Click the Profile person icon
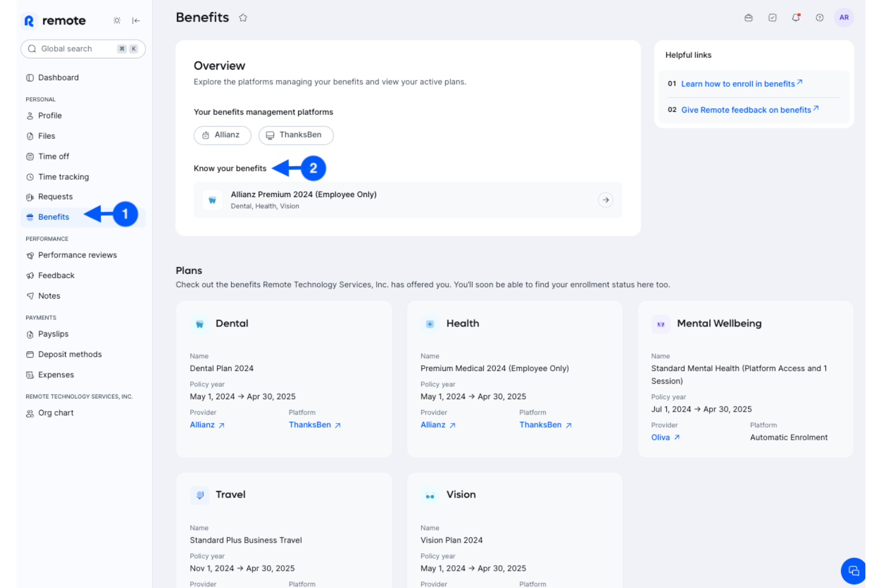882x588 pixels. coord(30,116)
